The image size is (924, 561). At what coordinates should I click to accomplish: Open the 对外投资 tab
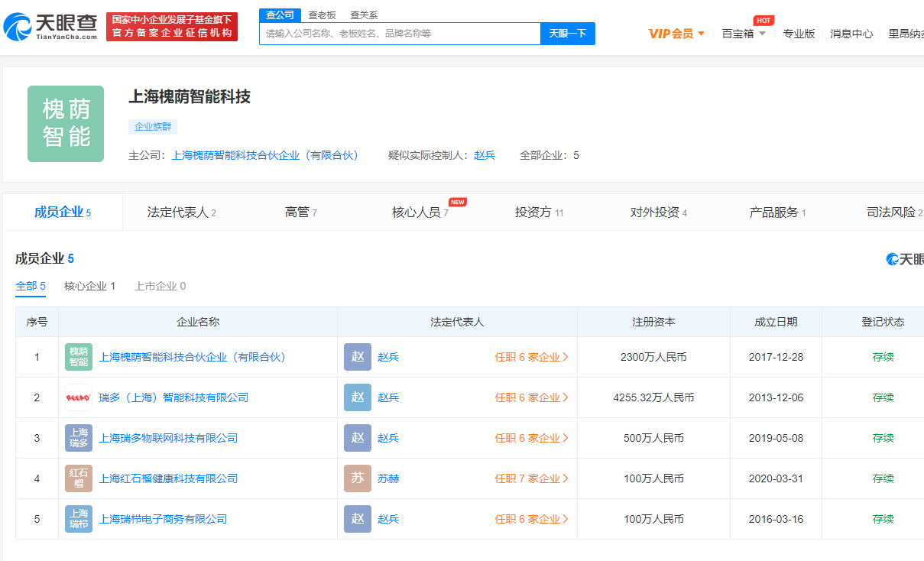[x=658, y=212]
